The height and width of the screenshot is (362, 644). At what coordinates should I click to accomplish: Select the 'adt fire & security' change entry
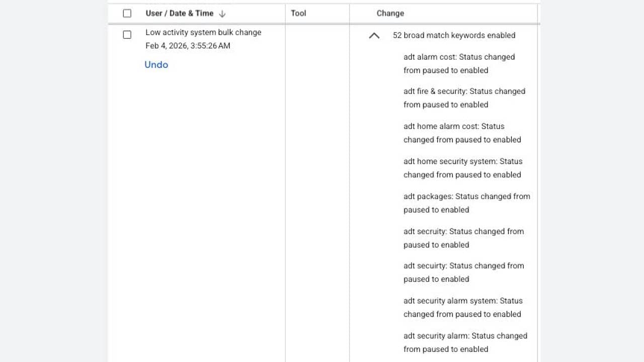(464, 98)
